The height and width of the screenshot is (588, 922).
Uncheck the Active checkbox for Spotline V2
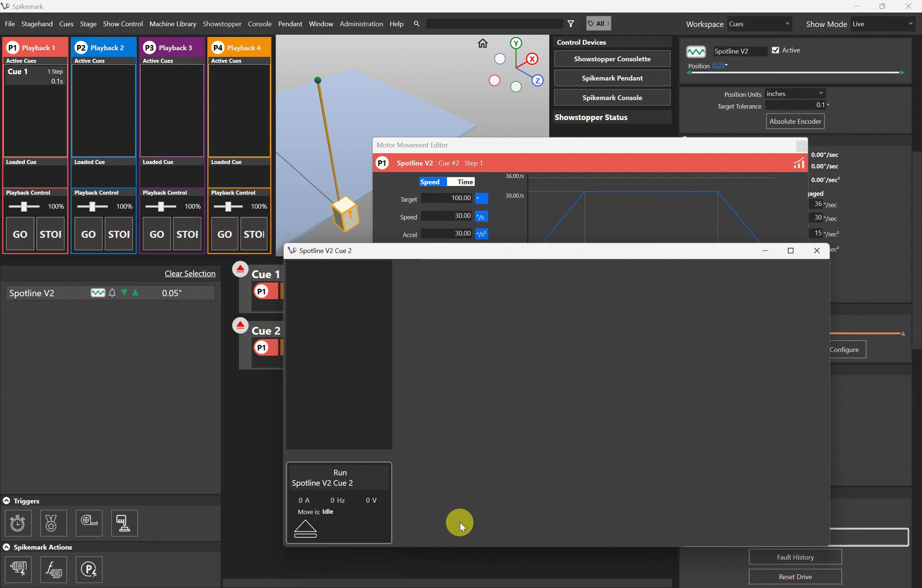coord(776,50)
